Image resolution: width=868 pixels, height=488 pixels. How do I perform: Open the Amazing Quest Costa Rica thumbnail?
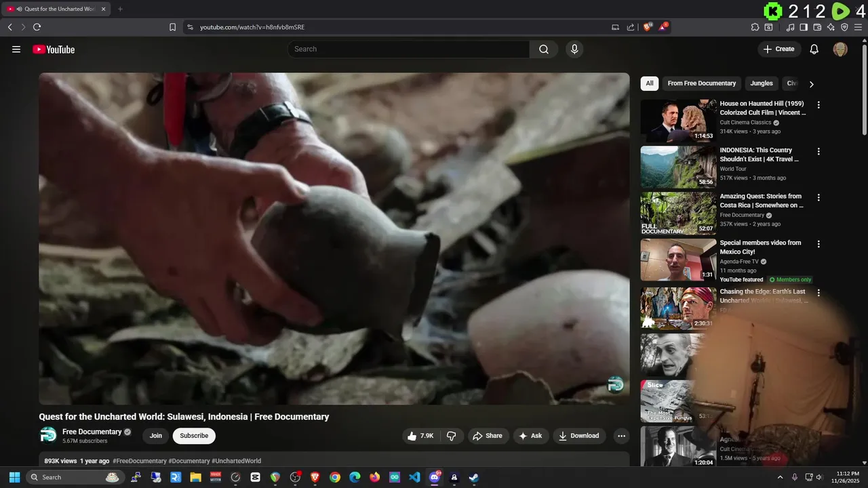(678, 213)
